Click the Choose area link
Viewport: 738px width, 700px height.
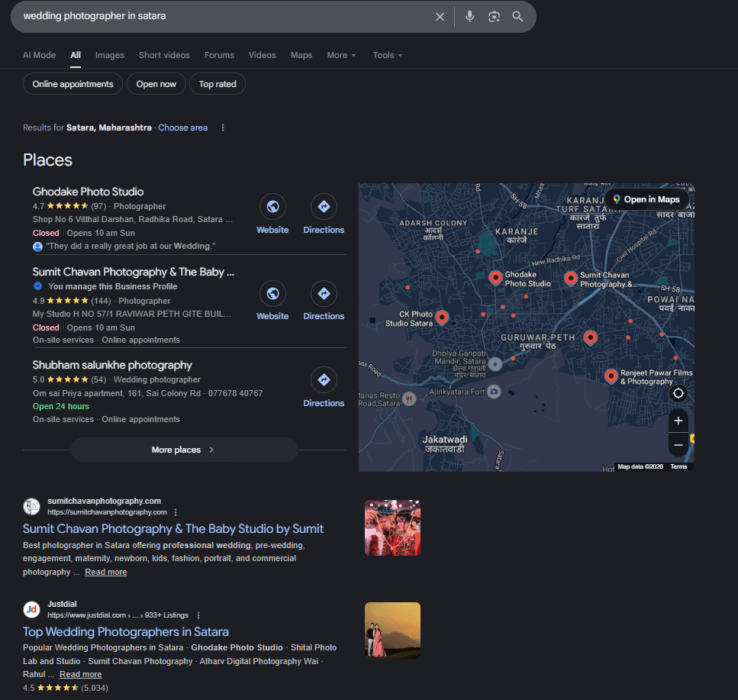click(182, 128)
